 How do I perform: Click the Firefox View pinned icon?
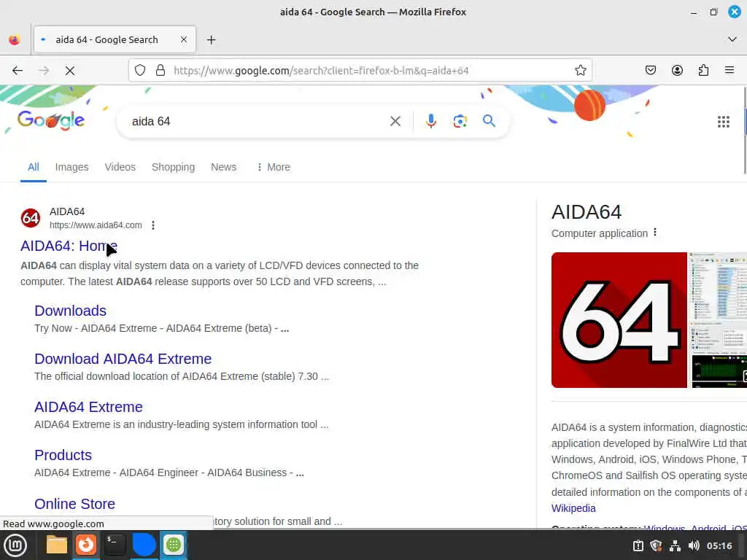tap(15, 40)
